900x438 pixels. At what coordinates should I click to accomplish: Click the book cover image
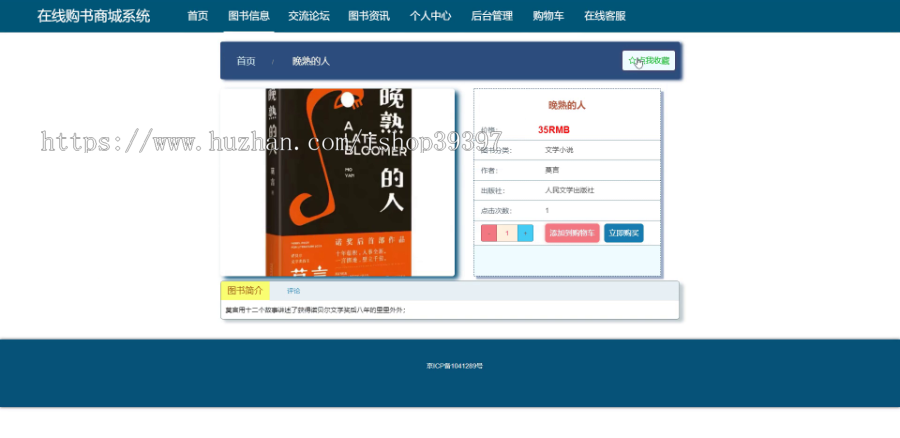338,183
